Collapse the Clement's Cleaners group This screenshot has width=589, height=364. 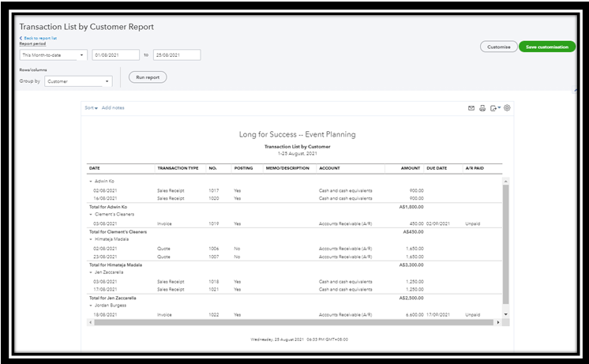[x=91, y=215]
